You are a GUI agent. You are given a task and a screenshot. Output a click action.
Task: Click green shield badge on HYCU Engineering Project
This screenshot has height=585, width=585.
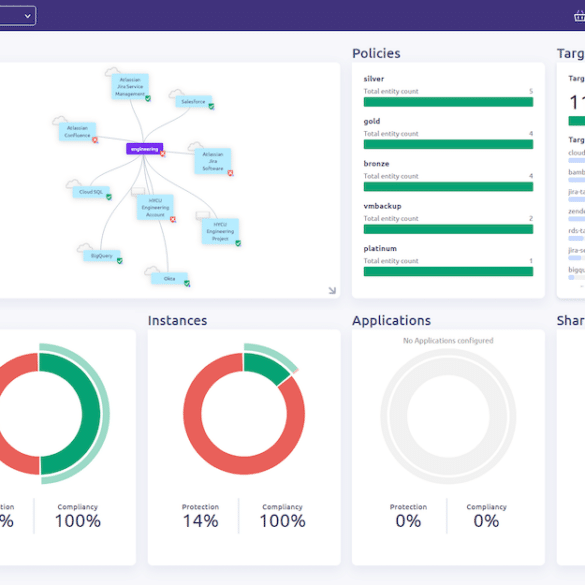[x=238, y=243]
